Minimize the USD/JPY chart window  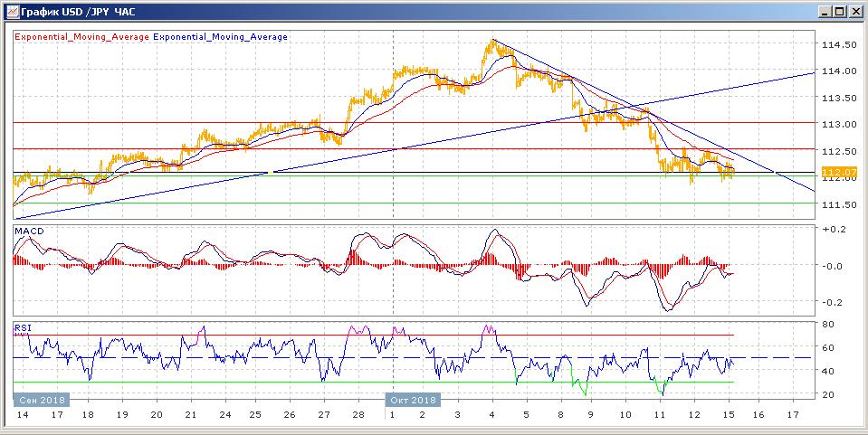click(x=826, y=11)
